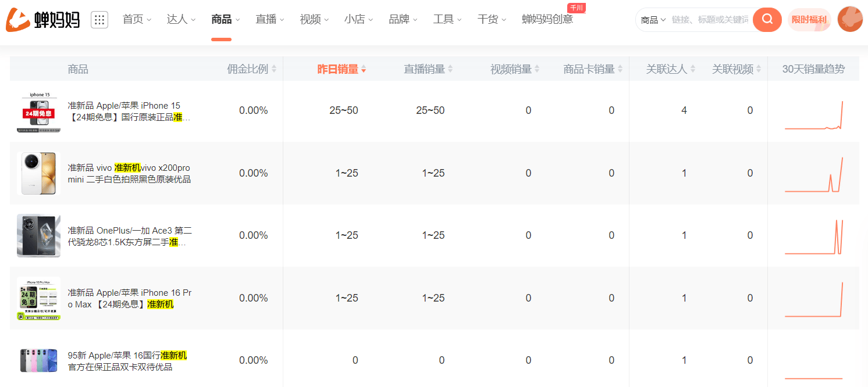
Task: Click 商品 column header
Action: coord(78,69)
